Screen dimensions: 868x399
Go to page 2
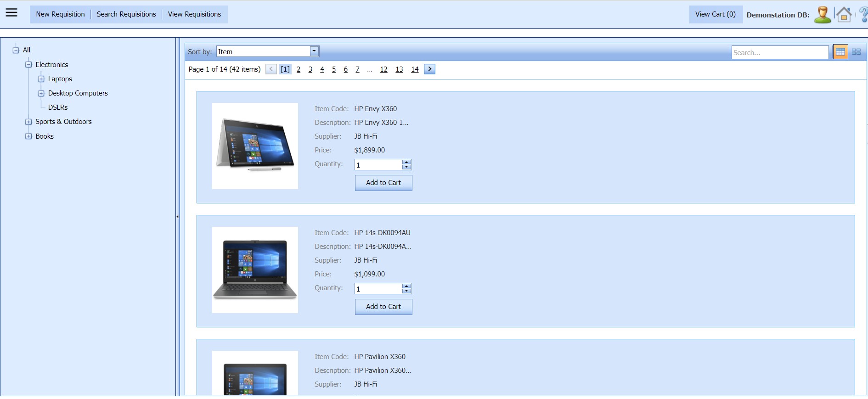(x=299, y=69)
